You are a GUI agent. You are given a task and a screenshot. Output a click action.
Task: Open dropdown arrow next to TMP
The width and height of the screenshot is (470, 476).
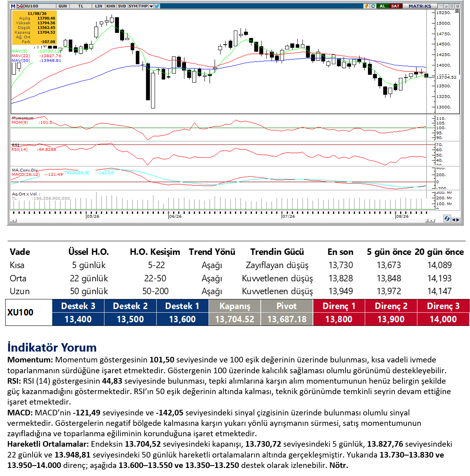click(151, 6)
